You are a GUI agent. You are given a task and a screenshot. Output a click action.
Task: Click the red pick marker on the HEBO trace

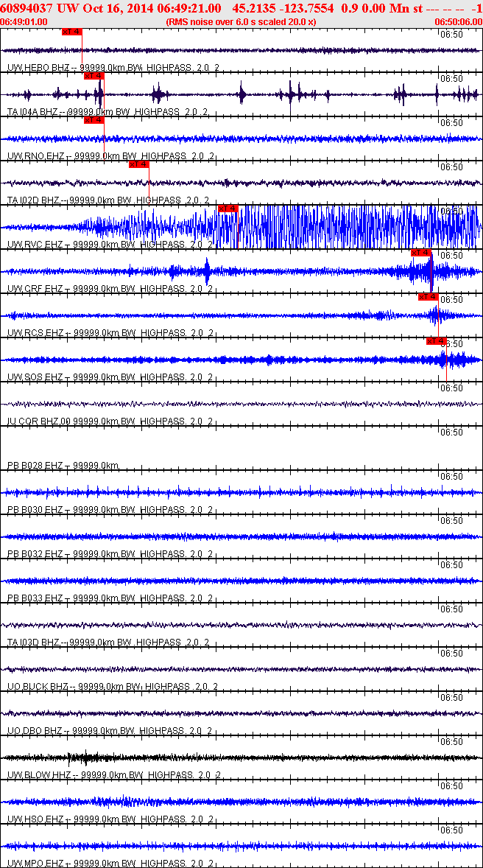(72, 32)
